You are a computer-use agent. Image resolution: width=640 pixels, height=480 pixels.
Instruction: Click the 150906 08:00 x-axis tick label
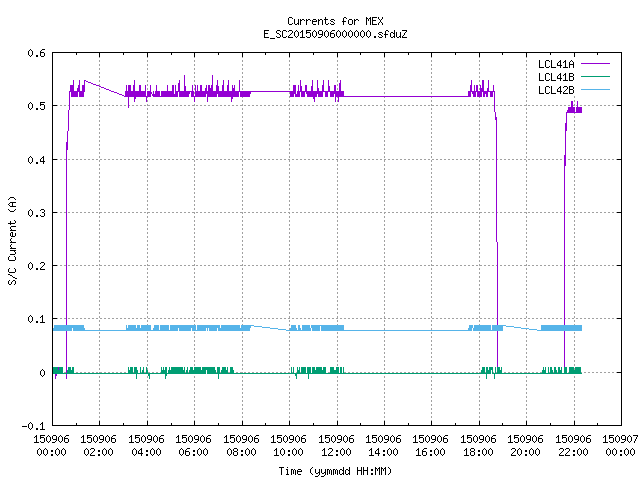pyautogui.click(x=241, y=446)
